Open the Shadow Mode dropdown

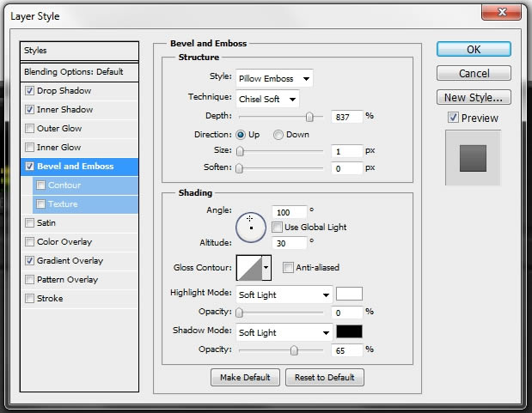click(x=284, y=332)
